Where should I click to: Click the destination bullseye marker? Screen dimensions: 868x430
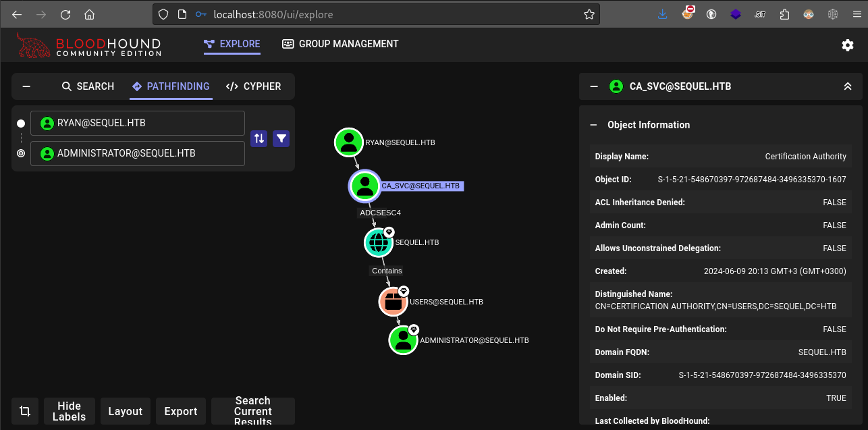(21, 153)
